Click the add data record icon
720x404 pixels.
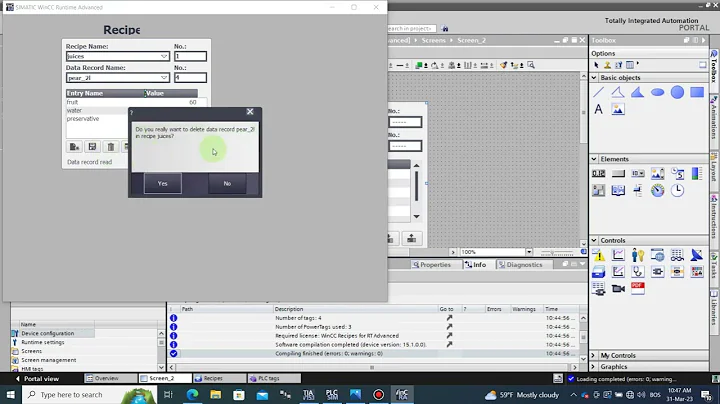(74, 147)
